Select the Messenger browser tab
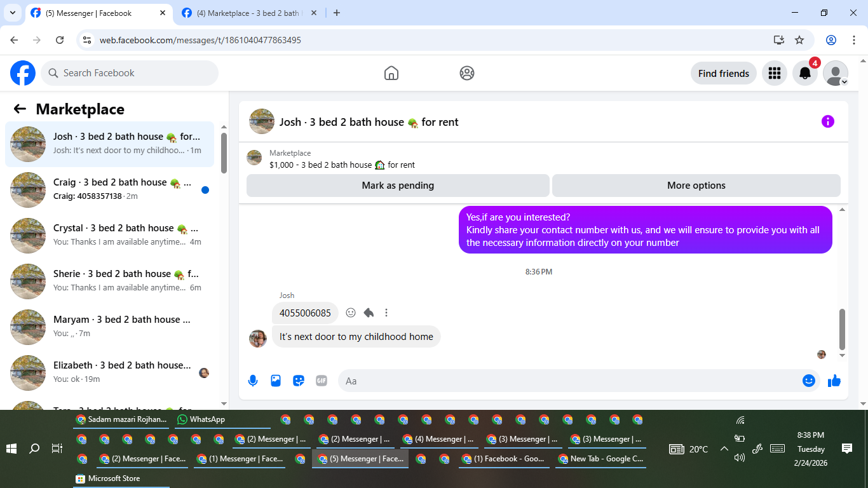Viewport: 868px width, 488px height. pos(97,13)
